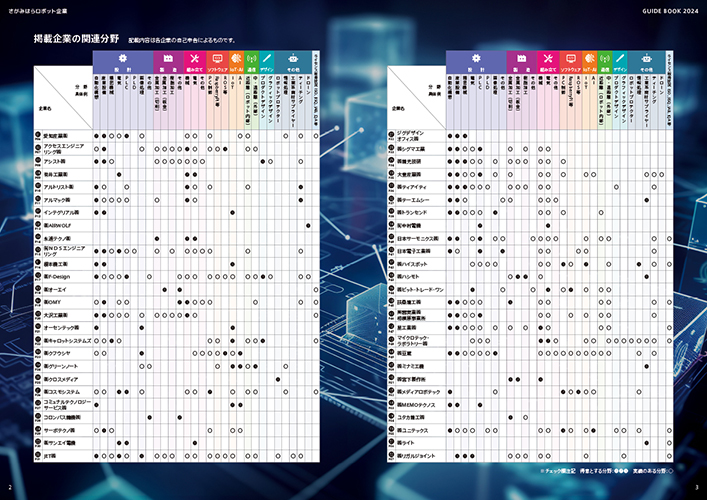Viewport: 707px width, 500px height.
Task: Select the その他 robot icon on left table
Action: pyautogui.click(x=292, y=58)
